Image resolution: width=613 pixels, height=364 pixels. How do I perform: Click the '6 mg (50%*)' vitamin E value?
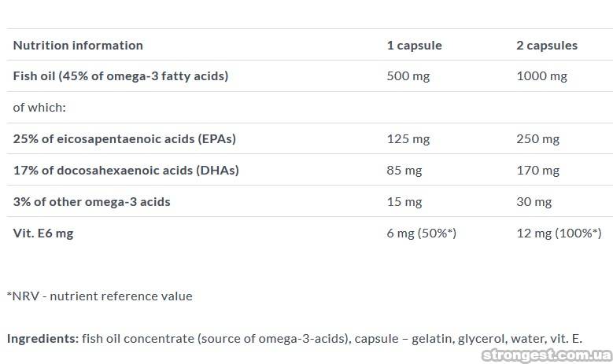coord(422,233)
